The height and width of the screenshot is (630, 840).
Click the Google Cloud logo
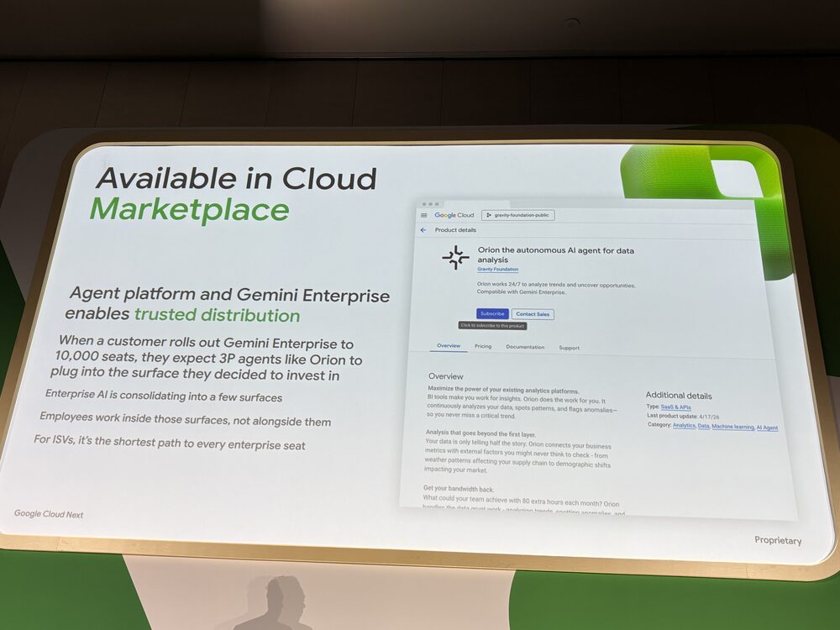(454, 215)
